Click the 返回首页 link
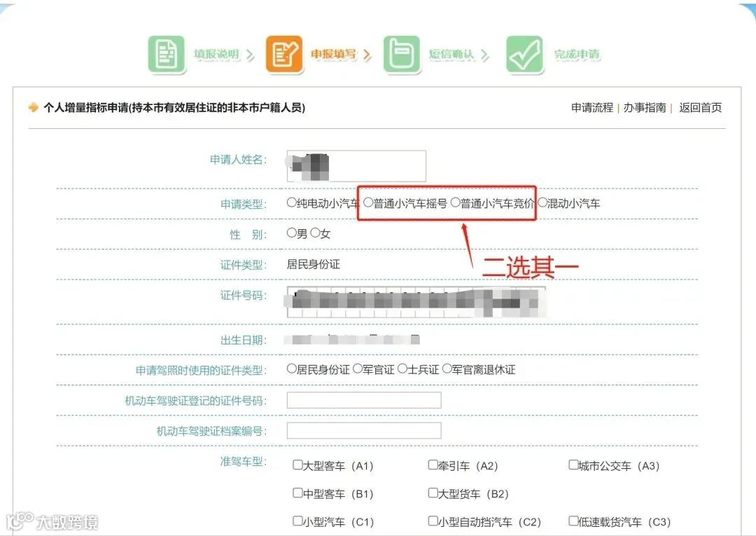Viewport: 756px width, 536px height. click(x=699, y=108)
